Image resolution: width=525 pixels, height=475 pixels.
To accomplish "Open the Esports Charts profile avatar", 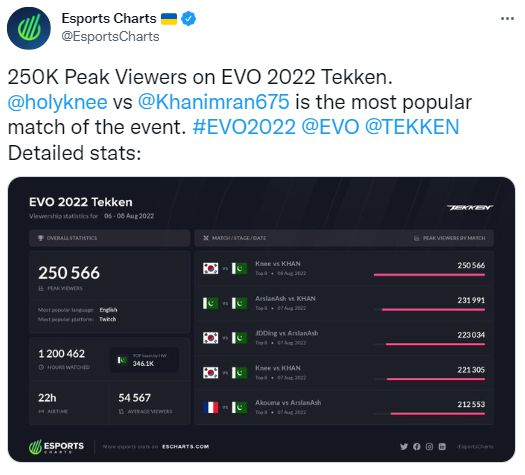I will [x=29, y=28].
